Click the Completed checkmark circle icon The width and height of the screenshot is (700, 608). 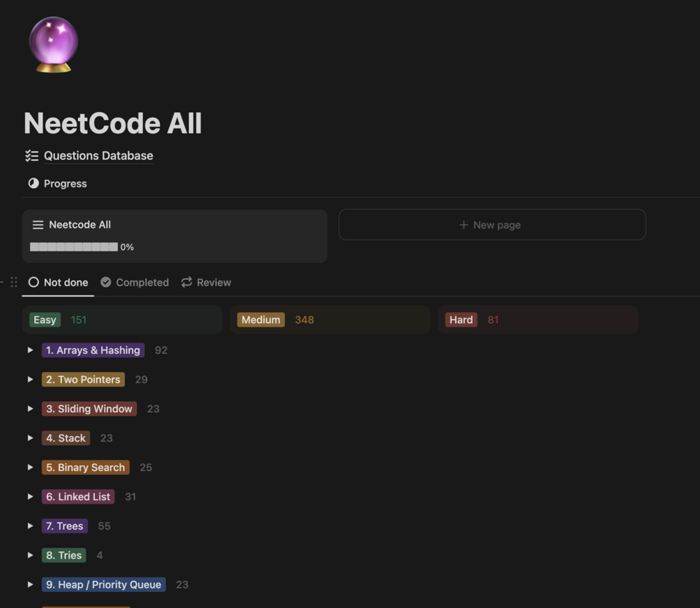coord(106,282)
